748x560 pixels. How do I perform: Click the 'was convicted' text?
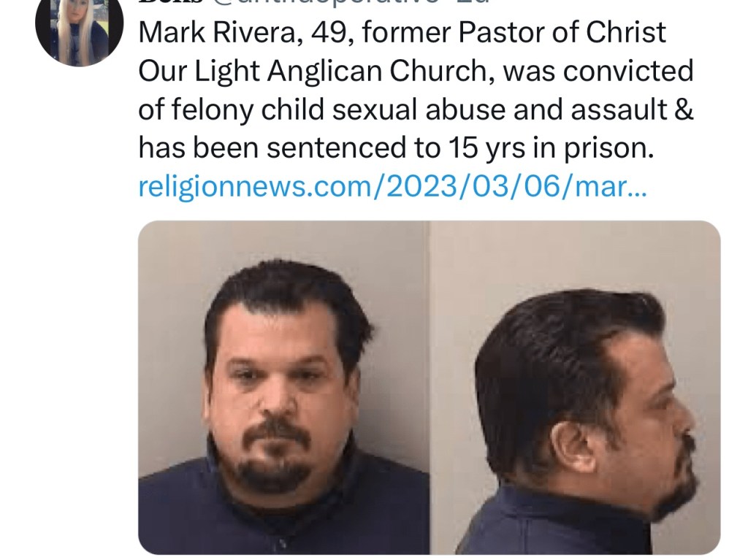(x=598, y=72)
